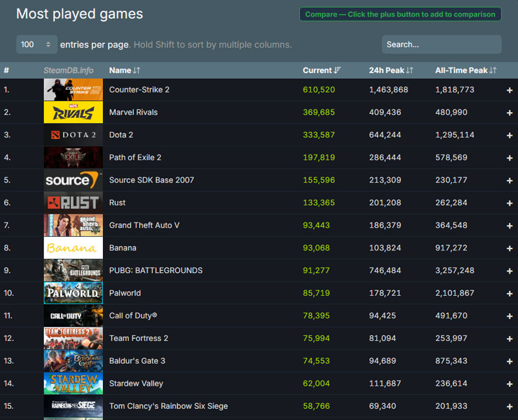
Task: Open Rust name link
Action: tap(117, 203)
